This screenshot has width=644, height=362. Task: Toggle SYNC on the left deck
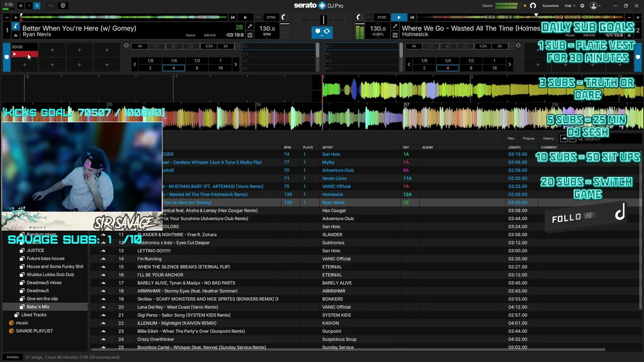point(271,18)
